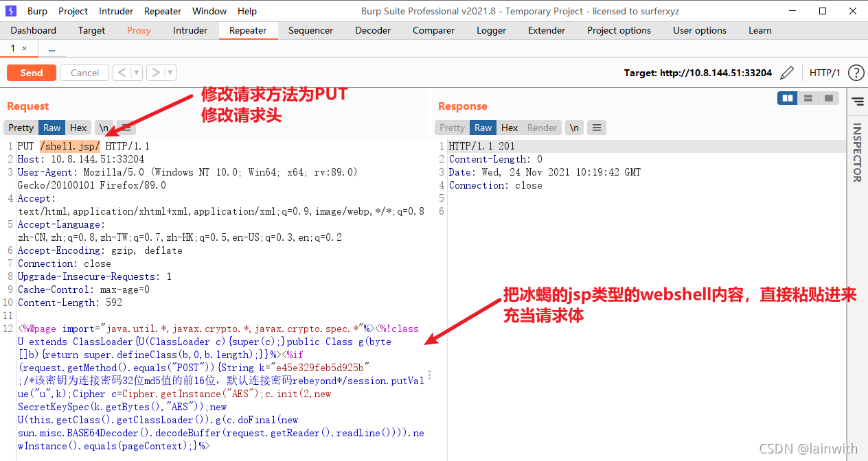Toggle request non-printable chars \n button
868x461 pixels.
(104, 128)
